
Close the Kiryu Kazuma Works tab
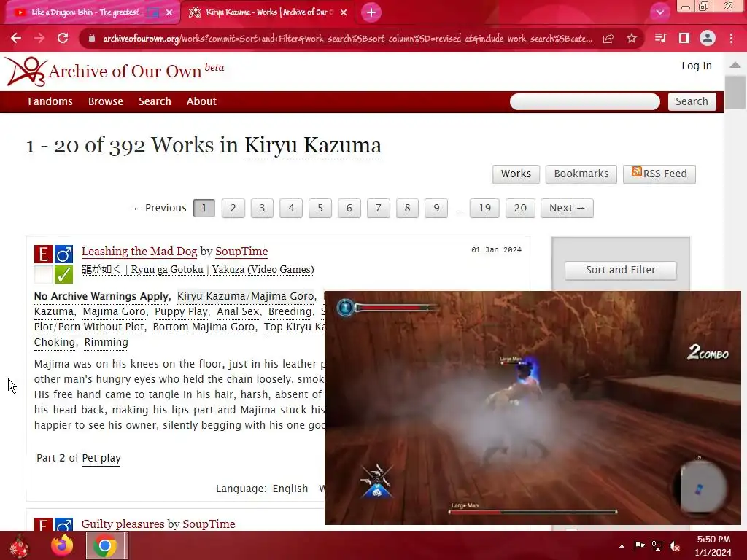pos(344,12)
